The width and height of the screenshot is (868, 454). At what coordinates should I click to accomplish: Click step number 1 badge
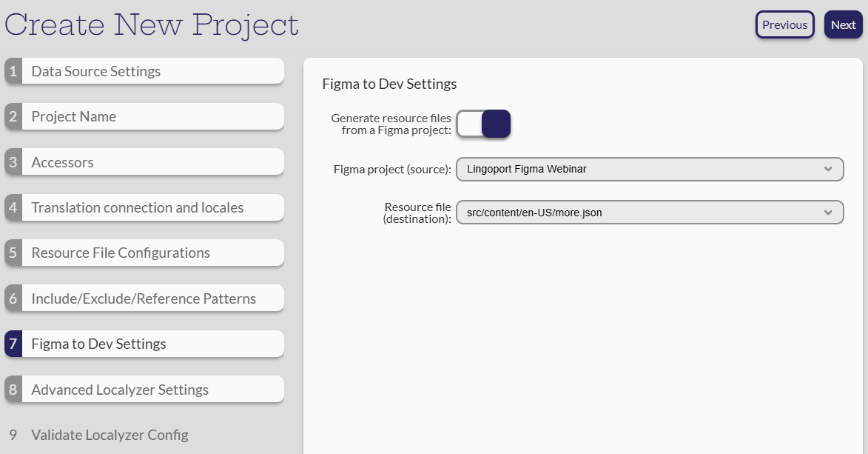coord(13,72)
